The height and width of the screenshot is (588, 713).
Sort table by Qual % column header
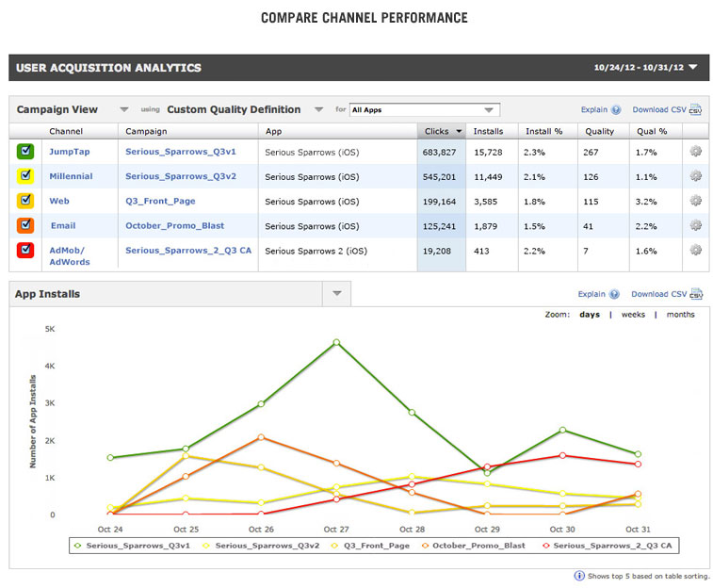coord(652,131)
